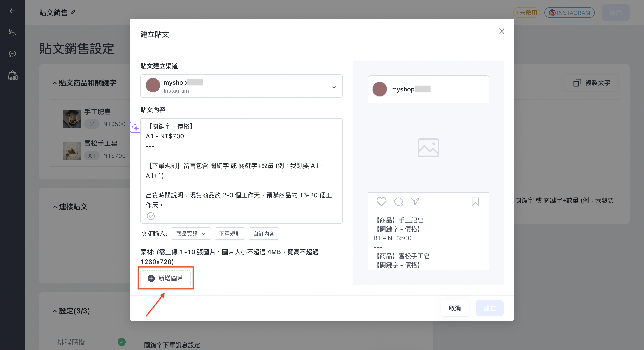Click the back arrow in the sidebar
The width and height of the screenshot is (644, 350).
tap(12, 11)
